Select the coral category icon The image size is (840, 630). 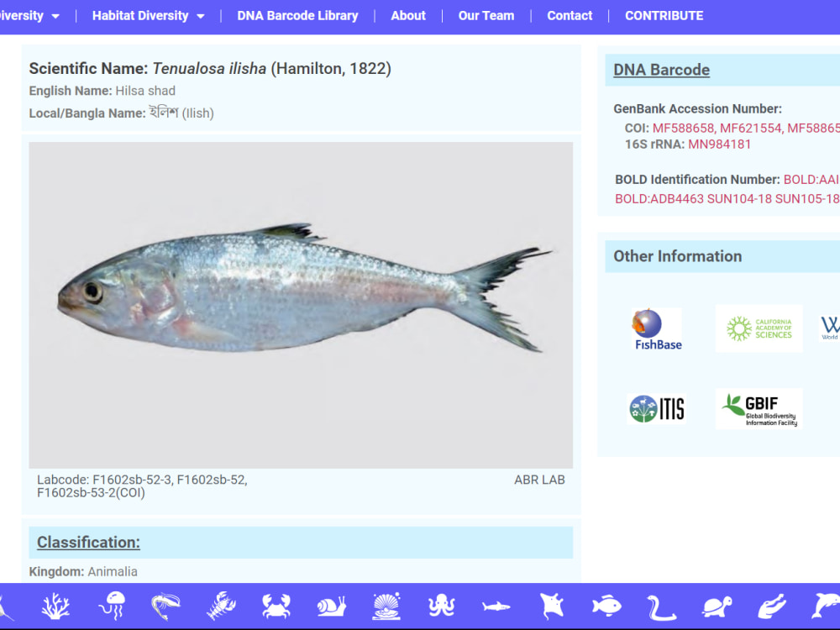(55, 606)
